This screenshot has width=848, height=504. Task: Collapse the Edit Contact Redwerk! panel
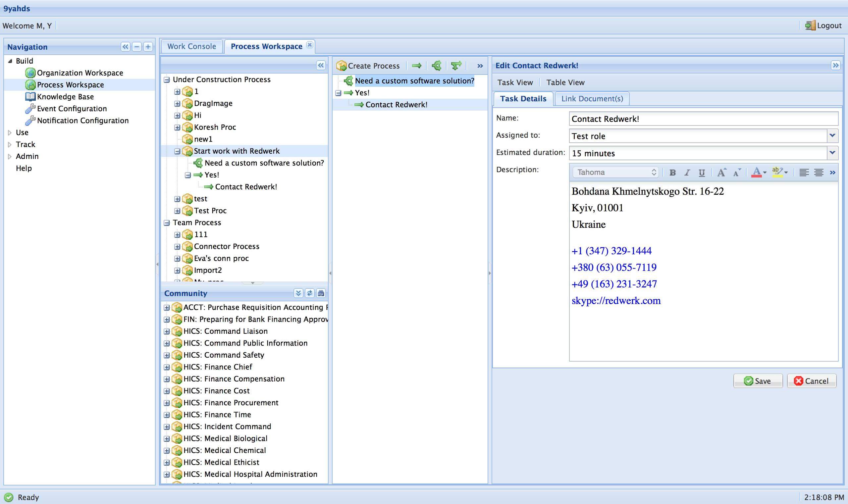click(x=835, y=65)
